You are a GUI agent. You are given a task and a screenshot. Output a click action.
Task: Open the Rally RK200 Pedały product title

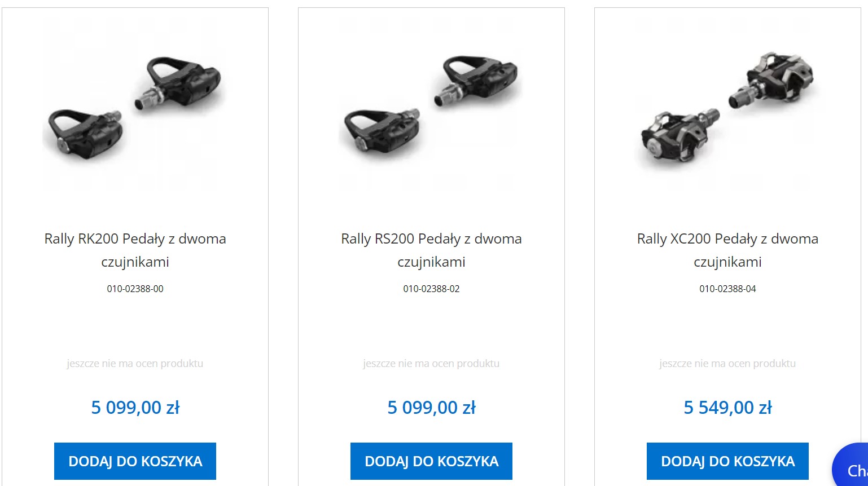[x=135, y=250]
